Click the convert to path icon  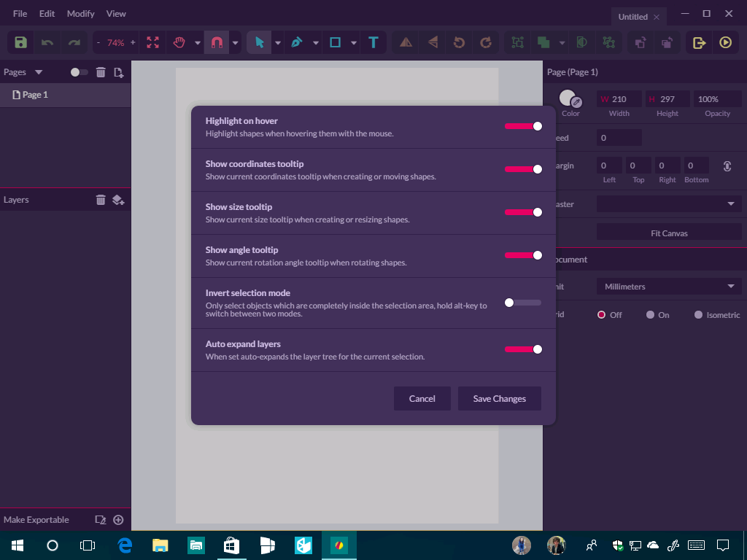tap(609, 42)
